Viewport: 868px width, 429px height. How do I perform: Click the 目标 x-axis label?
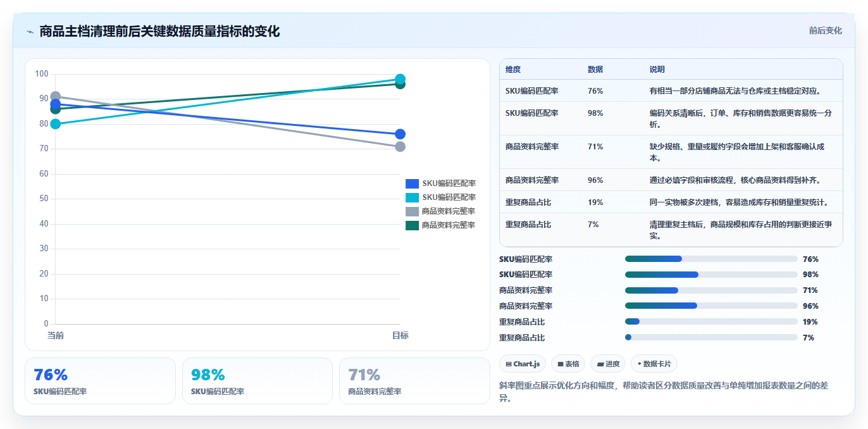point(400,335)
